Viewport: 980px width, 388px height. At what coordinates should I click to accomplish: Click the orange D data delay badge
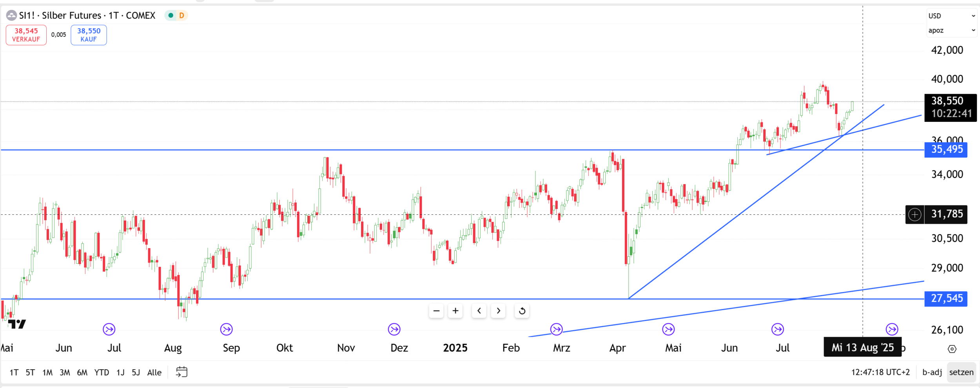click(x=181, y=16)
